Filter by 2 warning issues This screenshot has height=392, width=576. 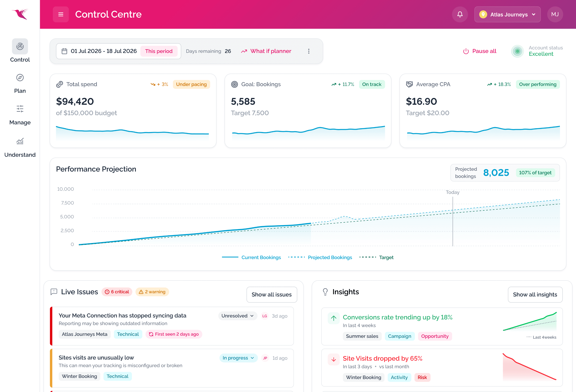[152, 292]
